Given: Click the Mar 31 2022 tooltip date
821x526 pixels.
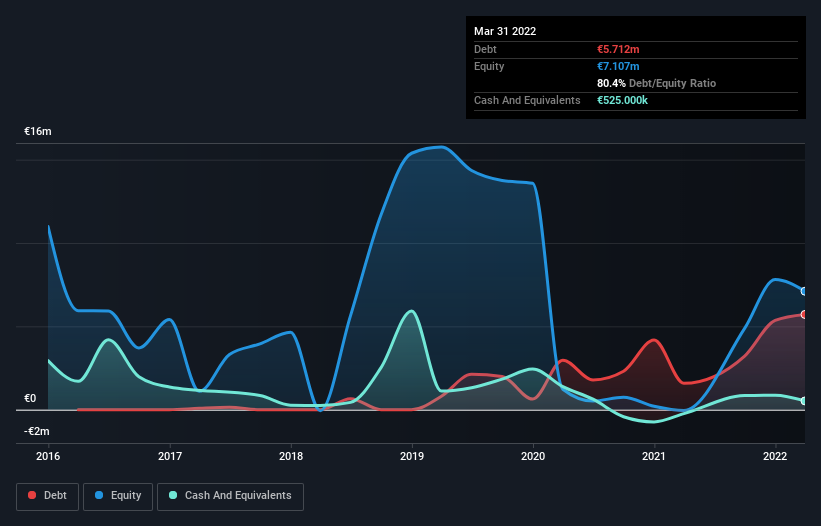Looking at the screenshot, I should pos(505,31).
